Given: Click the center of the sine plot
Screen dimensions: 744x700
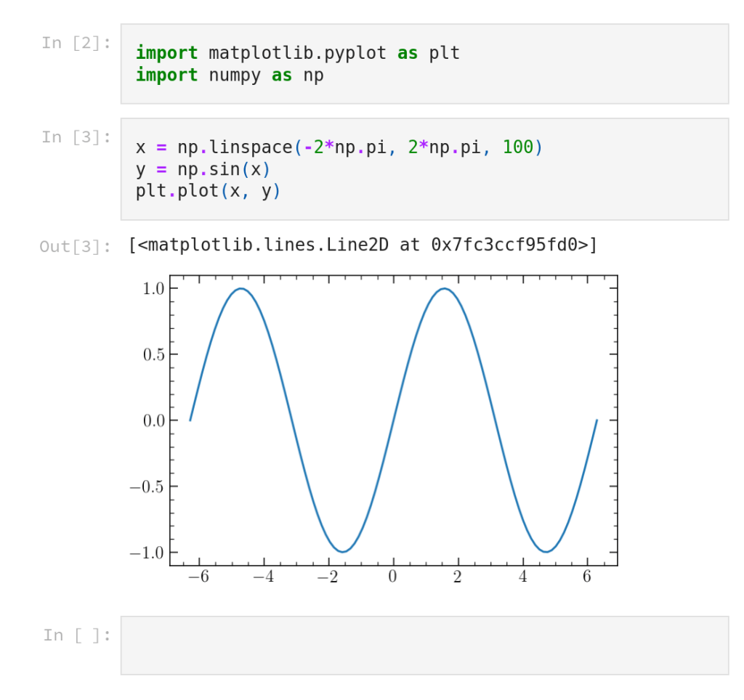Looking at the screenshot, I should click(393, 420).
